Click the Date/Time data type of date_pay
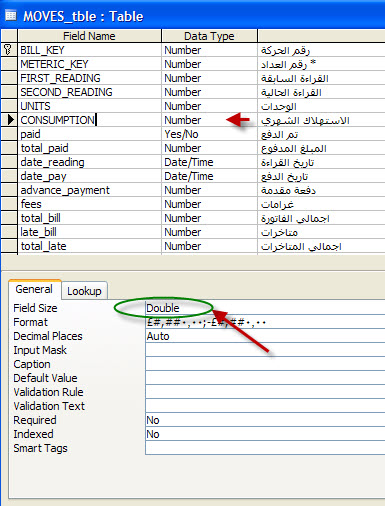The height and width of the screenshot is (506, 385). coord(209,176)
